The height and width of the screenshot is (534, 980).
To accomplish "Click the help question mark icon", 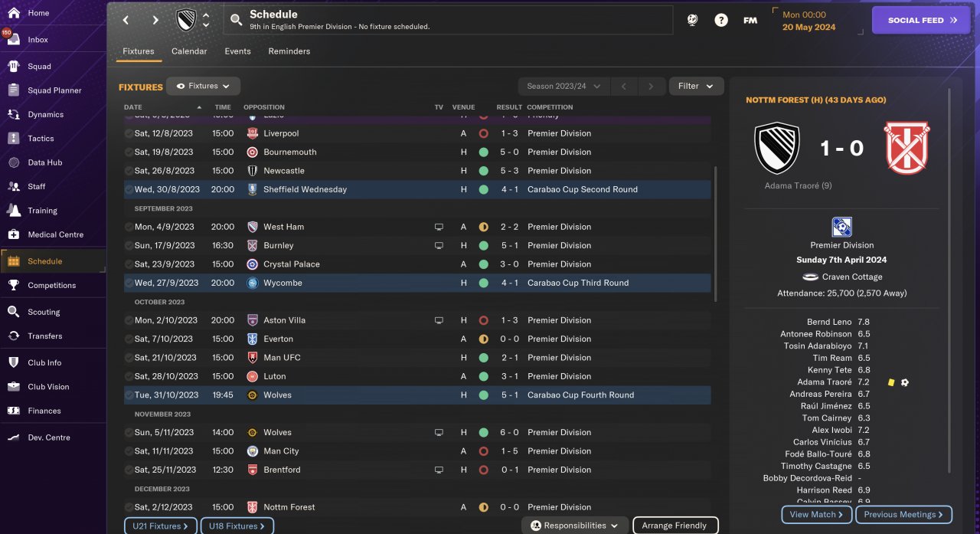I will pos(720,21).
